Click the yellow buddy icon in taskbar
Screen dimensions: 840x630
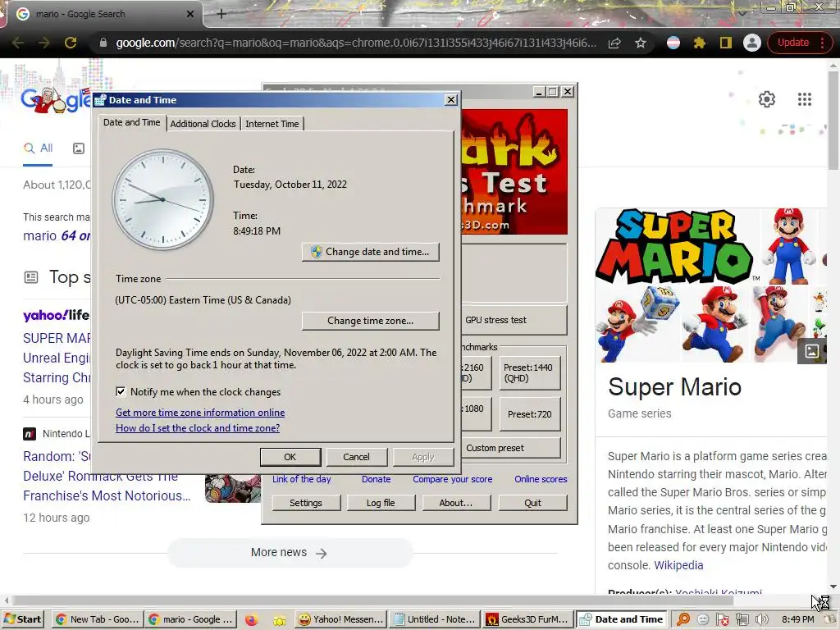click(x=279, y=620)
